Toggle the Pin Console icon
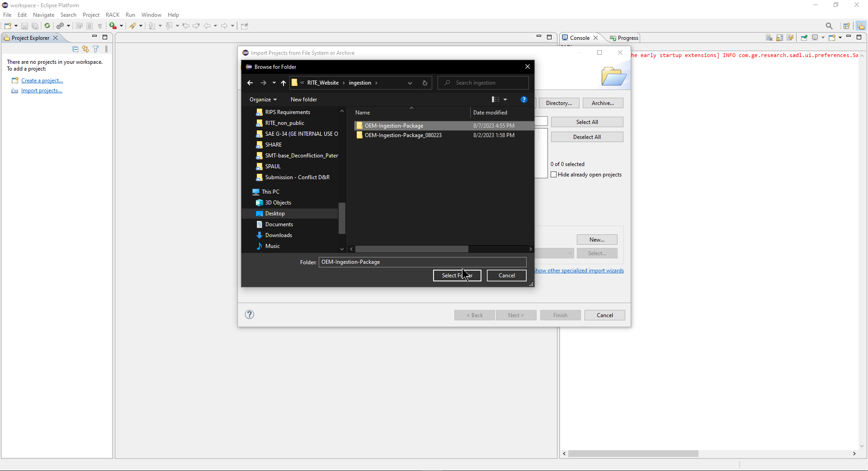This screenshot has width=868, height=471. [x=804, y=38]
